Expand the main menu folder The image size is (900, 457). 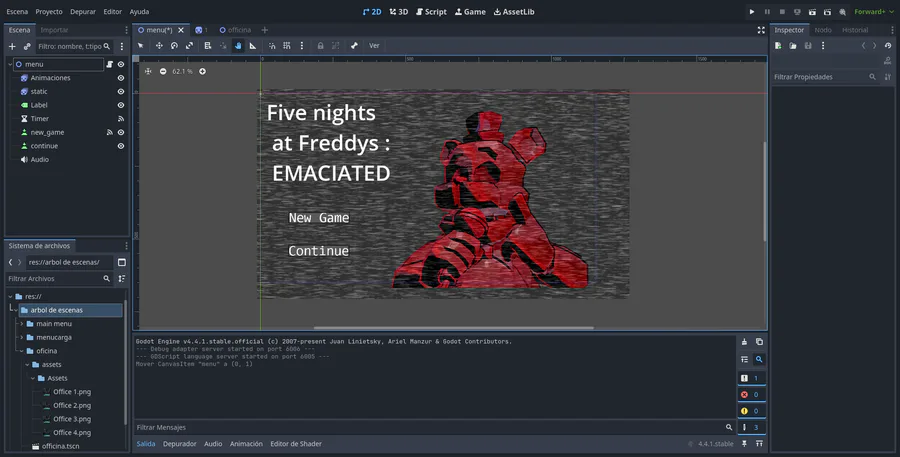pyautogui.click(x=22, y=324)
